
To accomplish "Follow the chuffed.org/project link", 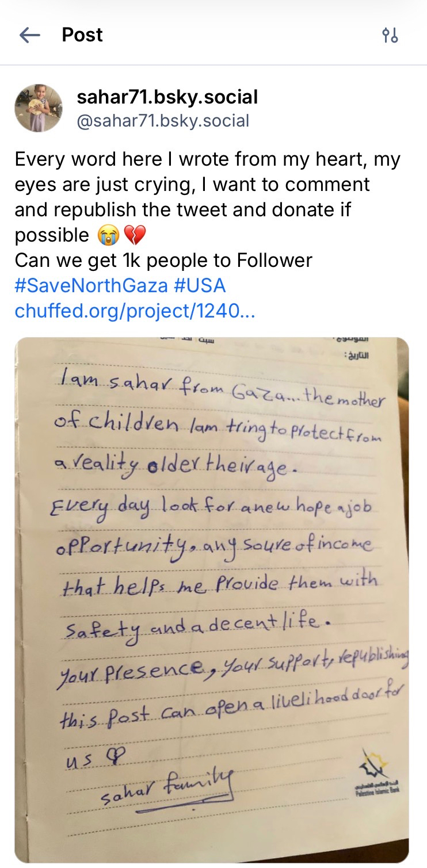I will click(x=135, y=311).
